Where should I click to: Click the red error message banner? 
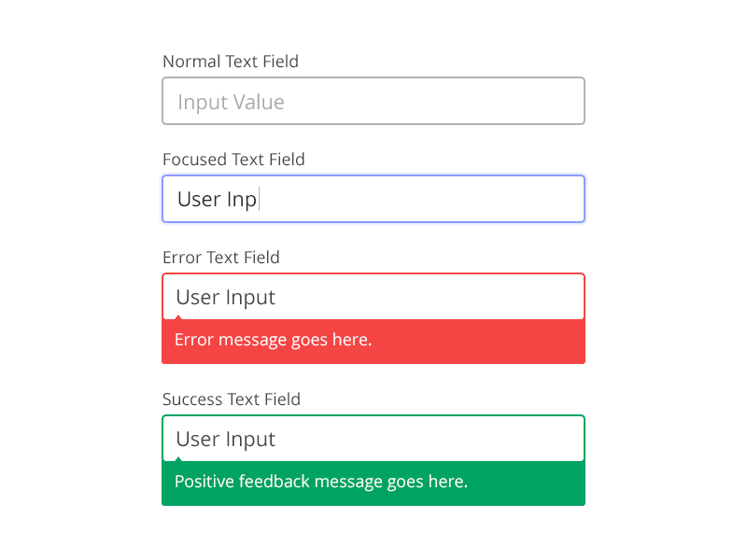373,342
